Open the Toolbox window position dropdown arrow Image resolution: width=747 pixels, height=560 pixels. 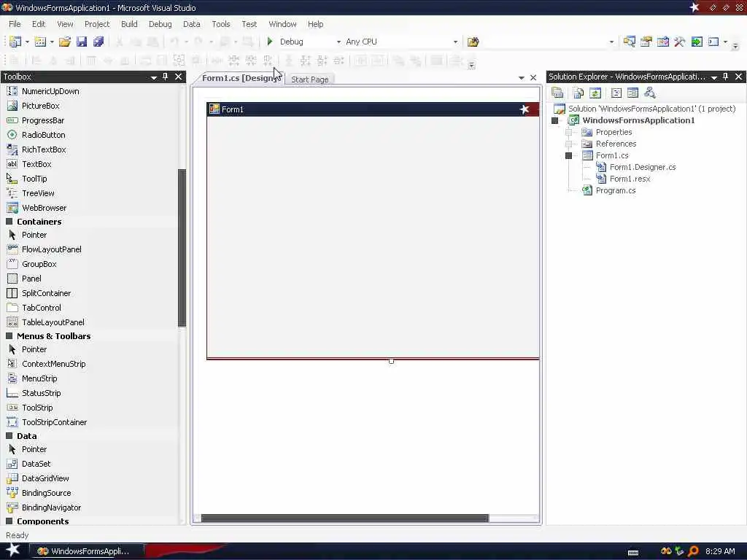(154, 77)
